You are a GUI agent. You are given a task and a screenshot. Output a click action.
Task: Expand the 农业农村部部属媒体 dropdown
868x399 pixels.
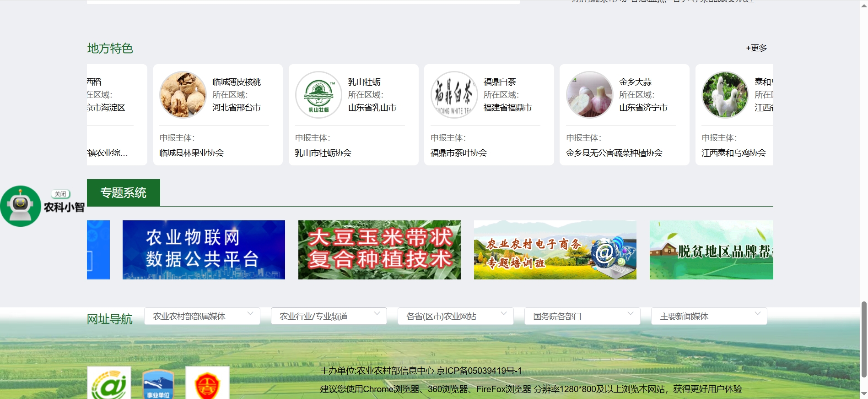click(202, 316)
